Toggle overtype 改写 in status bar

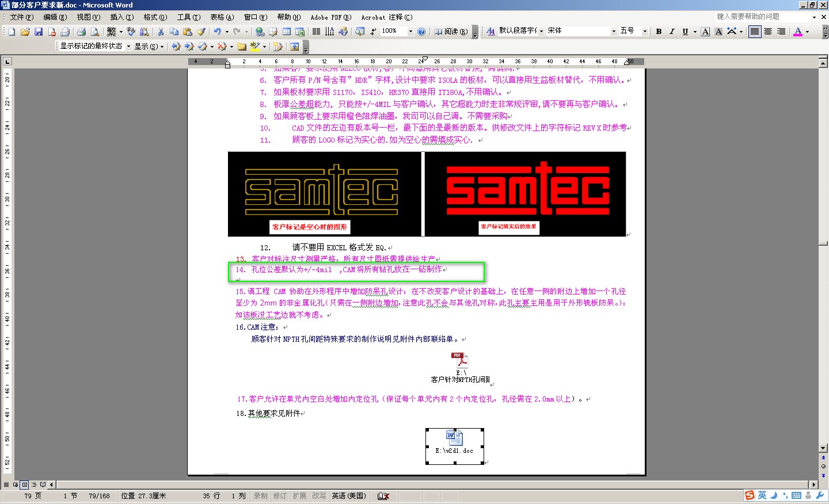click(319, 496)
